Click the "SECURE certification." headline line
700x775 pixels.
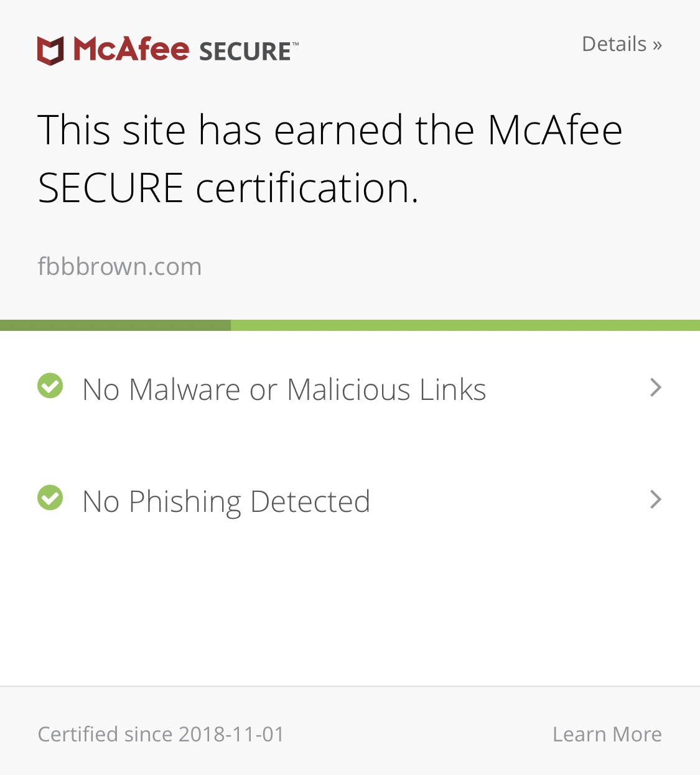pos(228,188)
